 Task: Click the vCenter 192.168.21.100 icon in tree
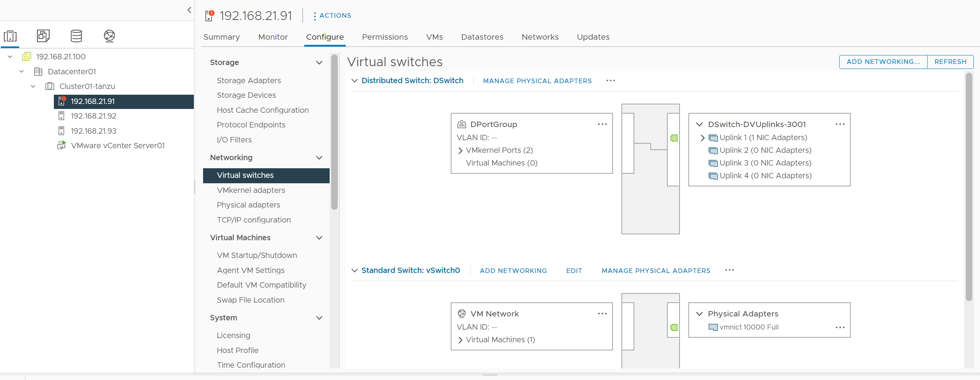pyautogui.click(x=27, y=57)
